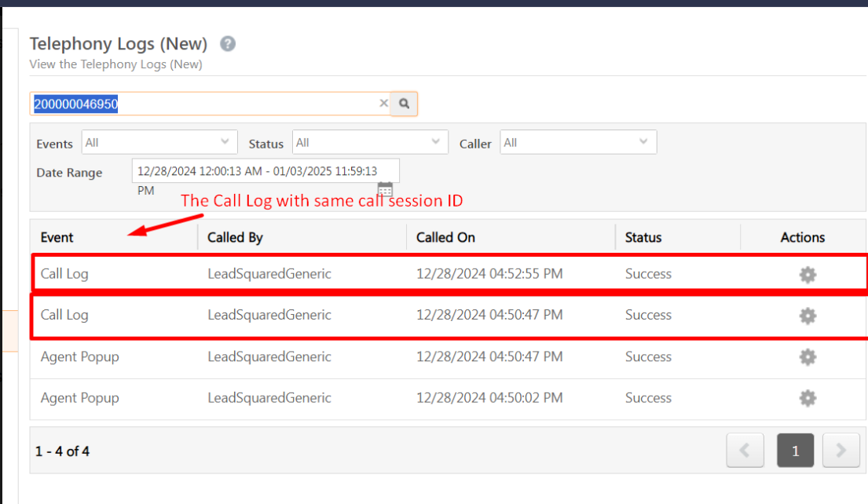Open actions gear for 04:50:47 PM Call Log
Image resolution: width=868 pixels, height=504 pixels.
[x=808, y=316]
